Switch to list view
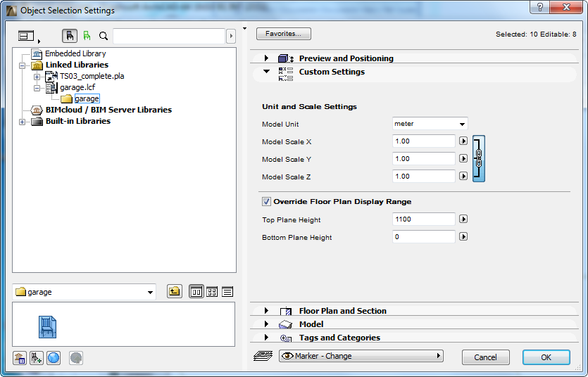The image size is (588, 377). click(x=227, y=292)
